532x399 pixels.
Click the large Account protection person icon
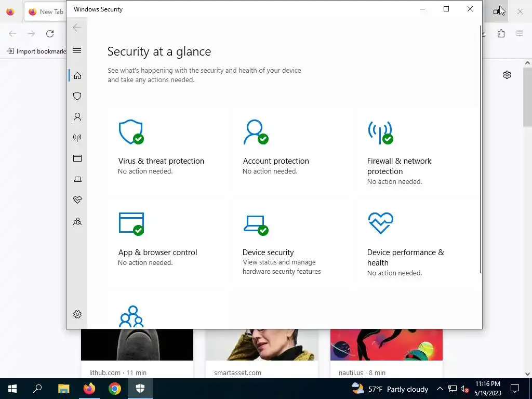256,132
